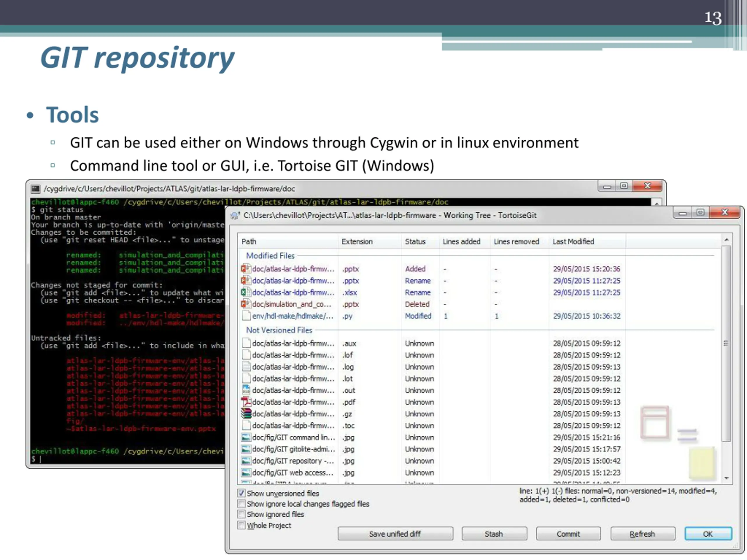Select the env/hdl-make/hdlmake Modified row path
This screenshot has width=747, height=560.
pos(293,316)
